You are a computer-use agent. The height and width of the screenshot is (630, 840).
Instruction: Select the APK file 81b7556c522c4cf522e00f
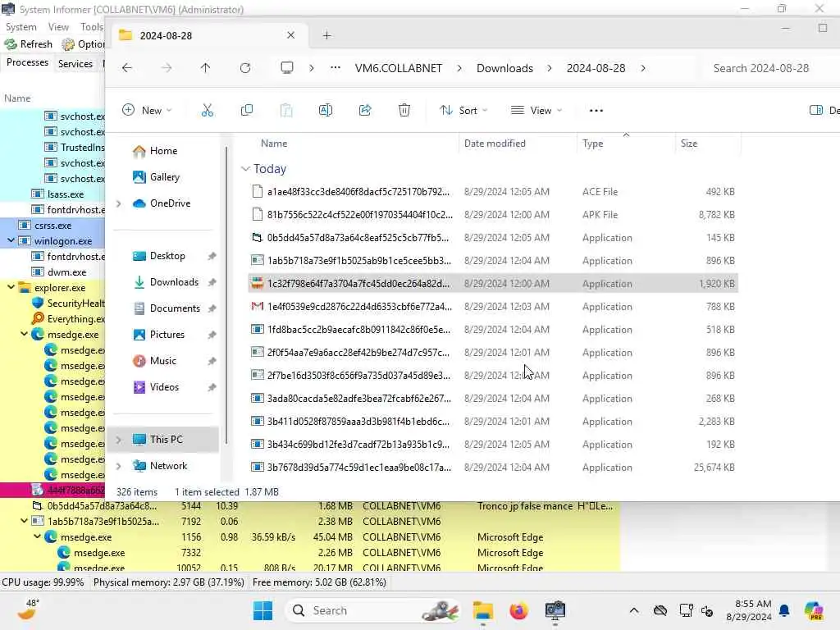pyautogui.click(x=493, y=215)
